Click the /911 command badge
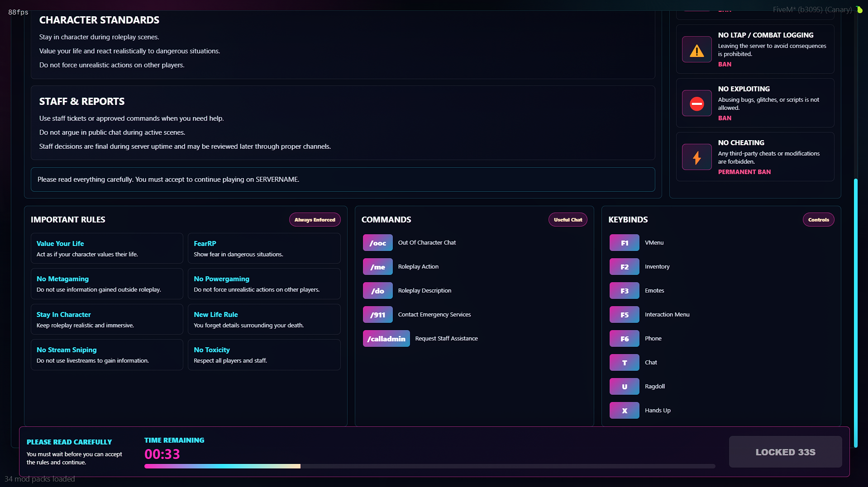 click(x=377, y=315)
